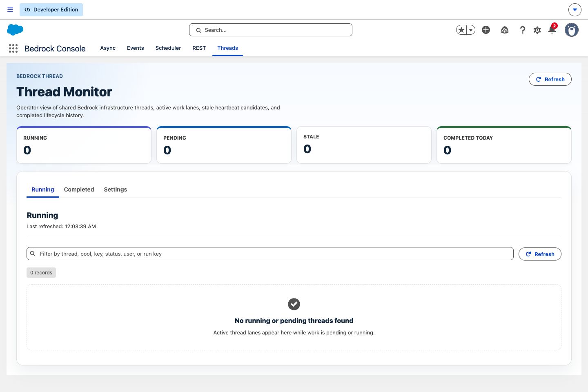Go to the Async nav tab

pyautogui.click(x=108, y=48)
